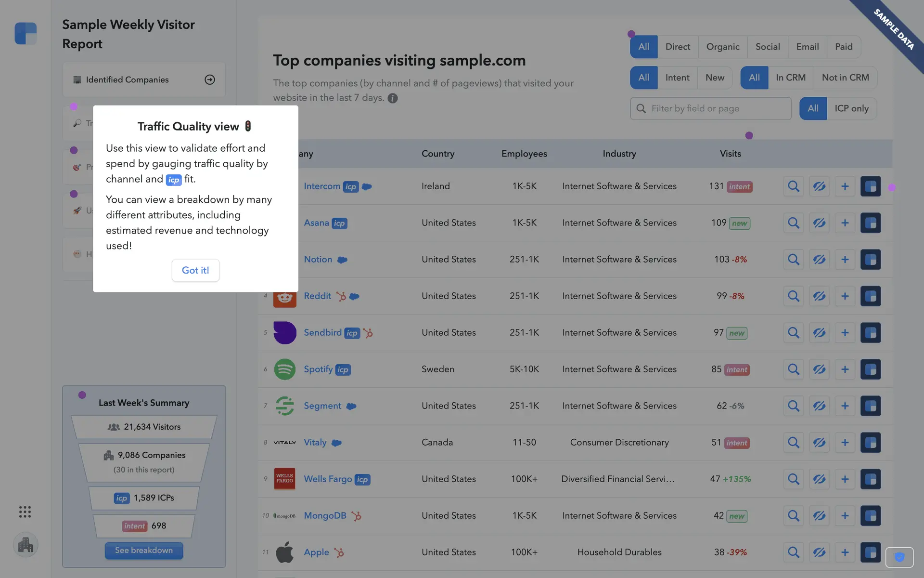Image resolution: width=924 pixels, height=578 pixels.
Task: Dismiss tooltip with Got it! button
Action: point(195,270)
